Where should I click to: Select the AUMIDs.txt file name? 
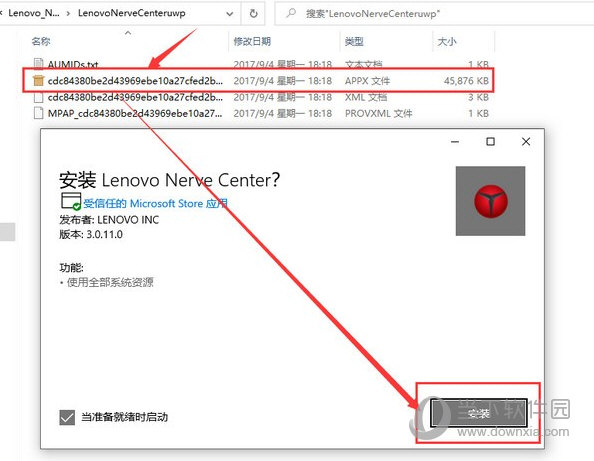pyautogui.click(x=73, y=64)
